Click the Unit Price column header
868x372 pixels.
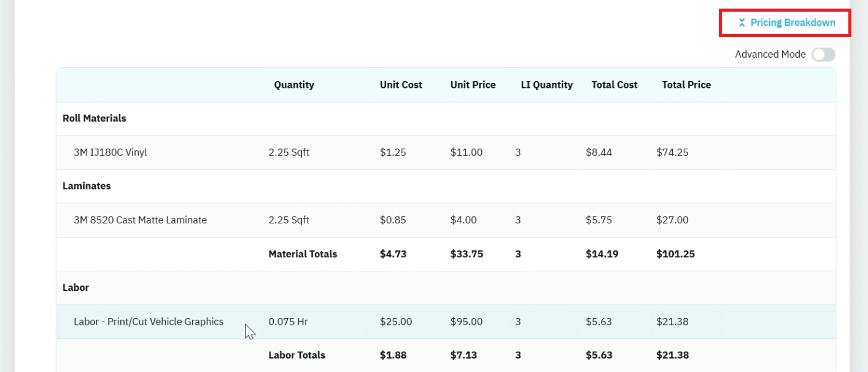(473, 85)
